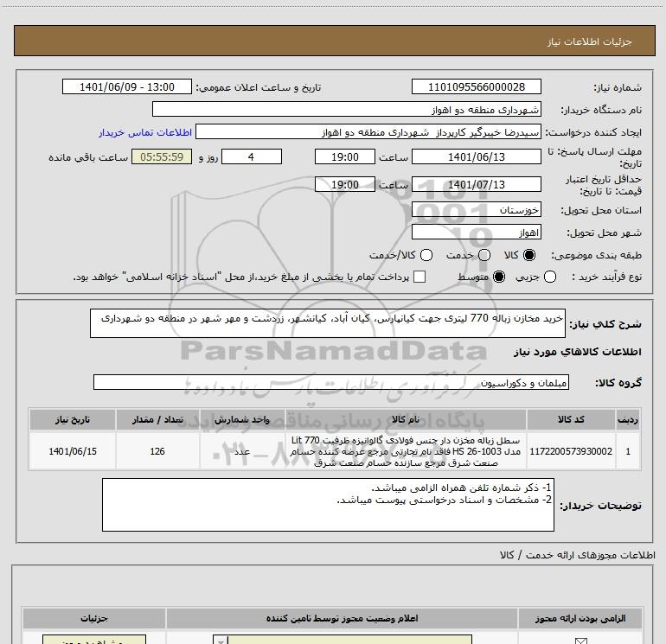Viewport: 666px width, 644px height.
Task: Click the response deadline time 19:00 field
Action: point(345,156)
